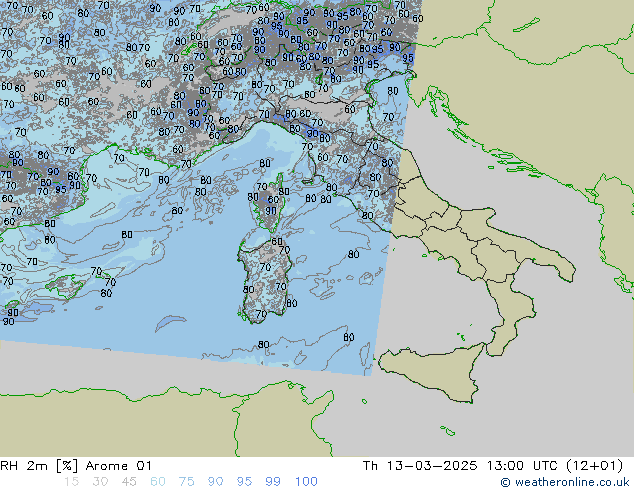Click the 'RH 2m [%] Arome 01' title
Viewport: 634px width, 490px height.
click(76, 466)
